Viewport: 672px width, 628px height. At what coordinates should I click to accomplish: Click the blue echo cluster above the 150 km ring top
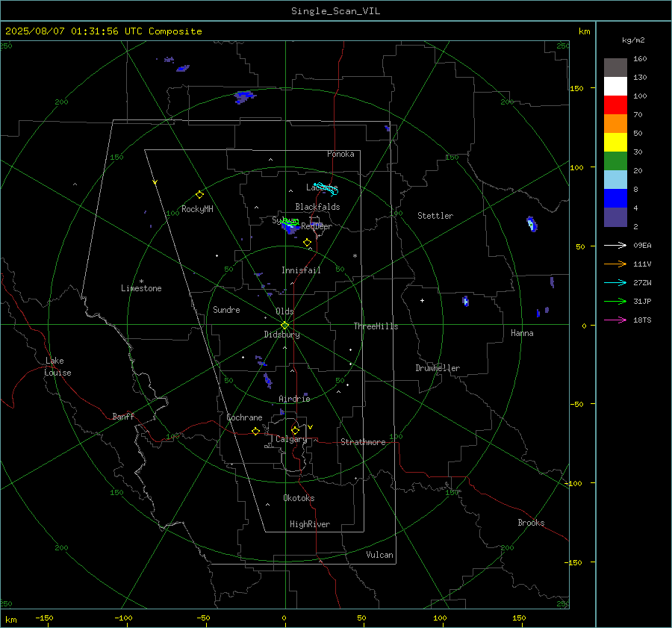[x=245, y=97]
